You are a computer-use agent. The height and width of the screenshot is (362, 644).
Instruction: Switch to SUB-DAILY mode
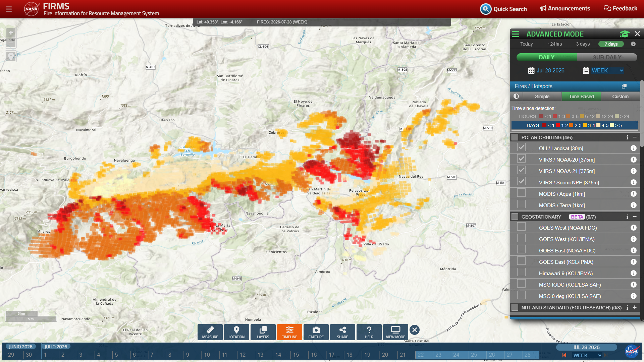point(607,57)
